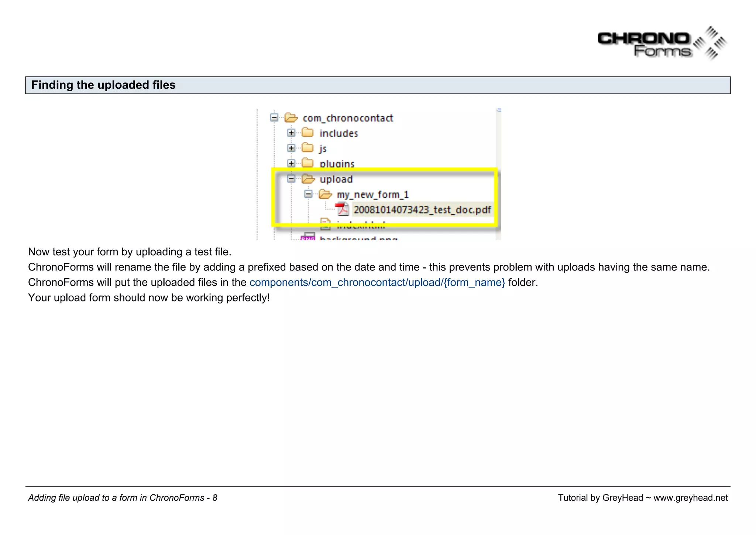Click the plugins folder icon

point(307,163)
